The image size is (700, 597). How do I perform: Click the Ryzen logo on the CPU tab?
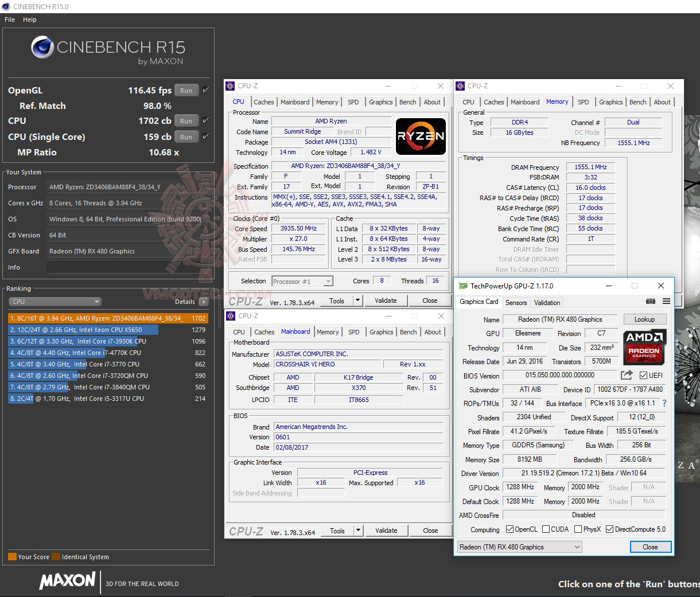point(421,136)
